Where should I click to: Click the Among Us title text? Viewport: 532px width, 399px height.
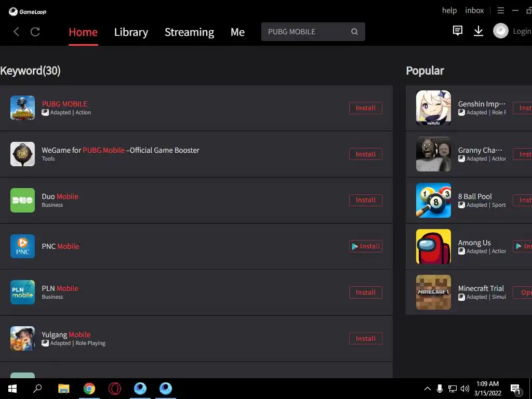tap(474, 243)
